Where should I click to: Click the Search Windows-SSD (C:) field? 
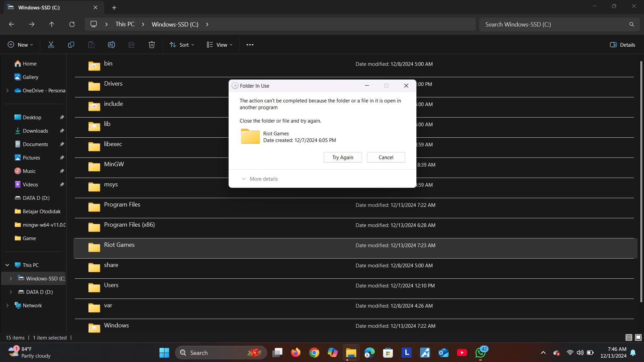pyautogui.click(x=554, y=24)
